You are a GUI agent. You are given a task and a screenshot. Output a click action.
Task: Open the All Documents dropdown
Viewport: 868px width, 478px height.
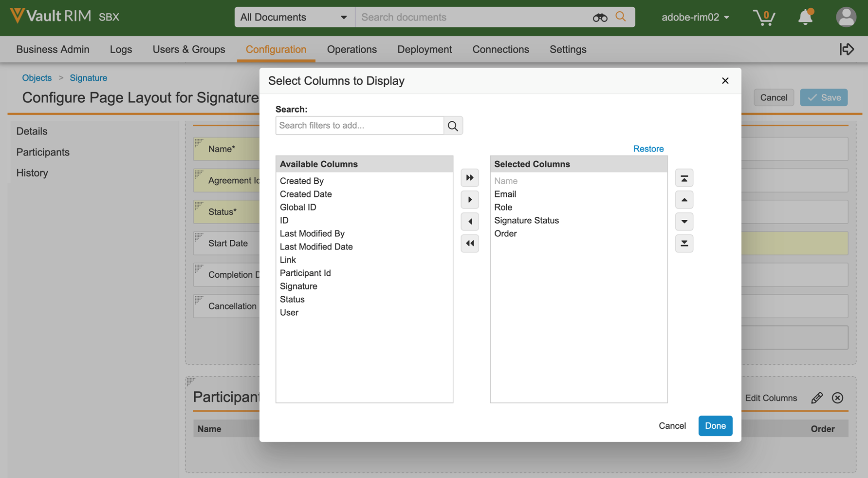click(x=294, y=17)
